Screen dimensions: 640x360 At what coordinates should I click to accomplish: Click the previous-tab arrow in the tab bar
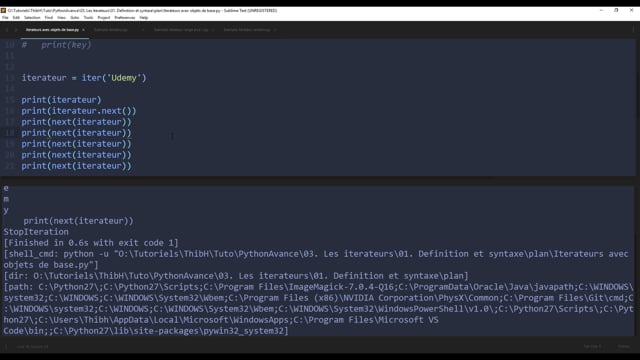(7, 30)
